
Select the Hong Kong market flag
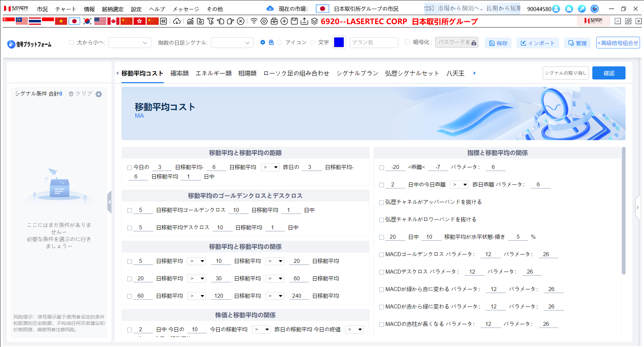pos(140,21)
